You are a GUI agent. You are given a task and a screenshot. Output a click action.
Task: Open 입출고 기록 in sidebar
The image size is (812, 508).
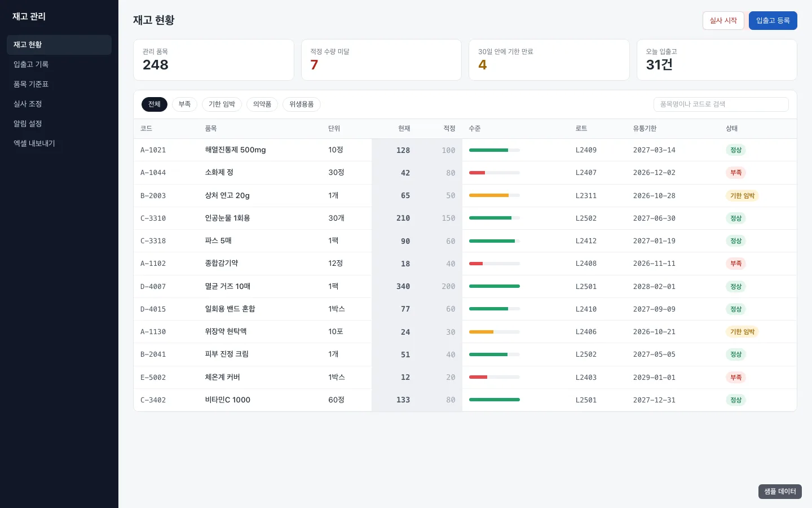[x=59, y=64]
